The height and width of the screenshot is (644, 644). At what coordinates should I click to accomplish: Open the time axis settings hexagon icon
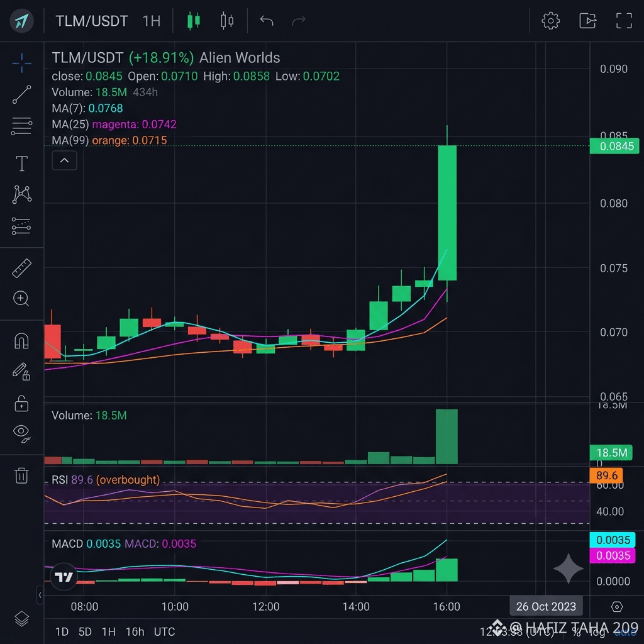click(x=617, y=607)
